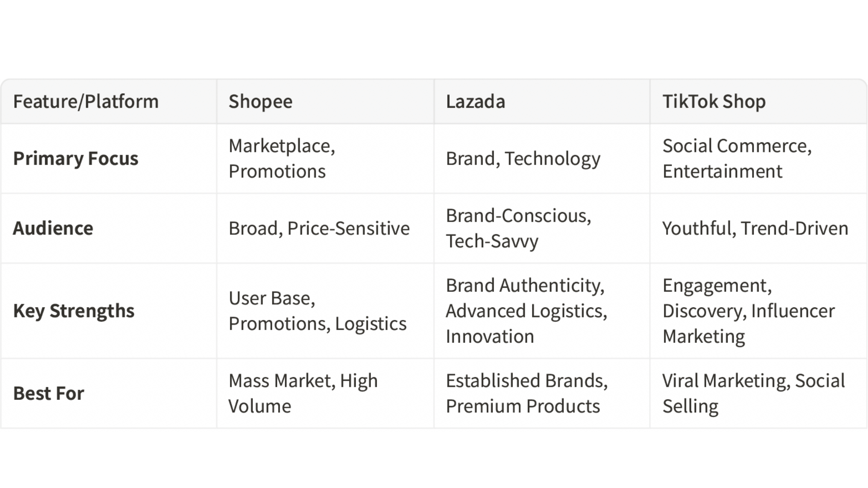The width and height of the screenshot is (868, 488).
Task: Select the TikTok Shop column header
Action: coord(758,102)
